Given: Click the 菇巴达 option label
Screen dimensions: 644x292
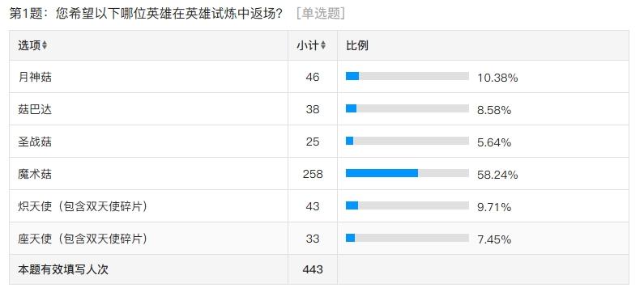Looking at the screenshot, I should click(x=35, y=109).
